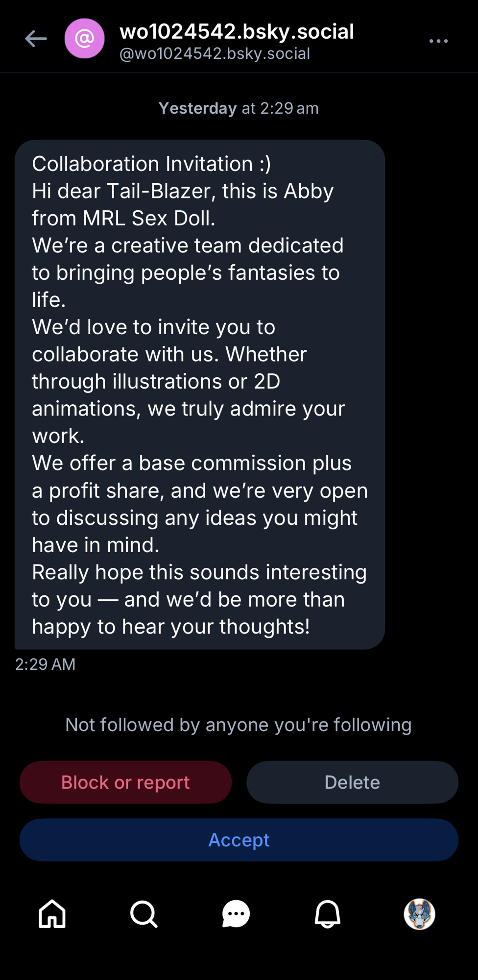Open the Notifications bell tab
The width and height of the screenshot is (478, 980).
click(327, 914)
